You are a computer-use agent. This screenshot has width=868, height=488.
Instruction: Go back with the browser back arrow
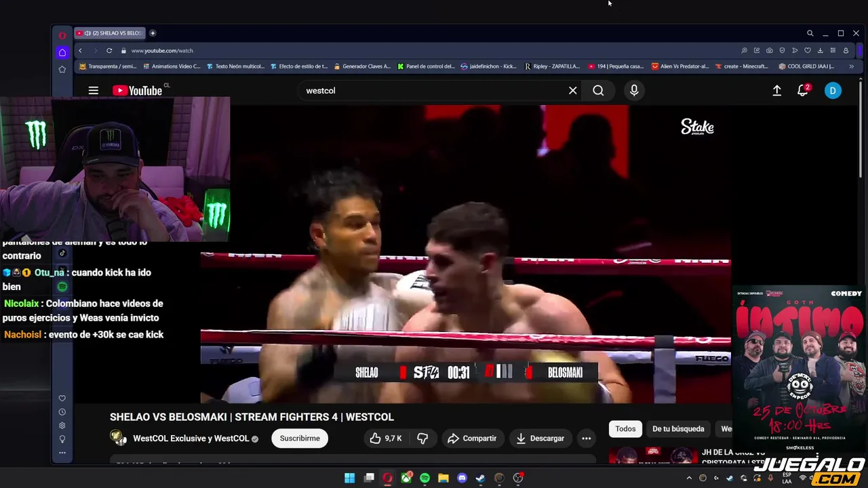click(x=80, y=51)
